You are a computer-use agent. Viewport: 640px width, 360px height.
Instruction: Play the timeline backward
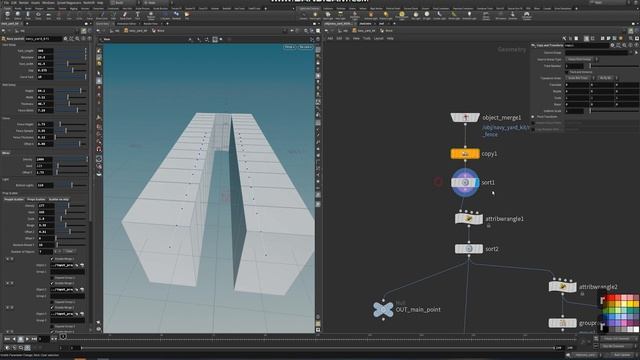(x=14, y=339)
